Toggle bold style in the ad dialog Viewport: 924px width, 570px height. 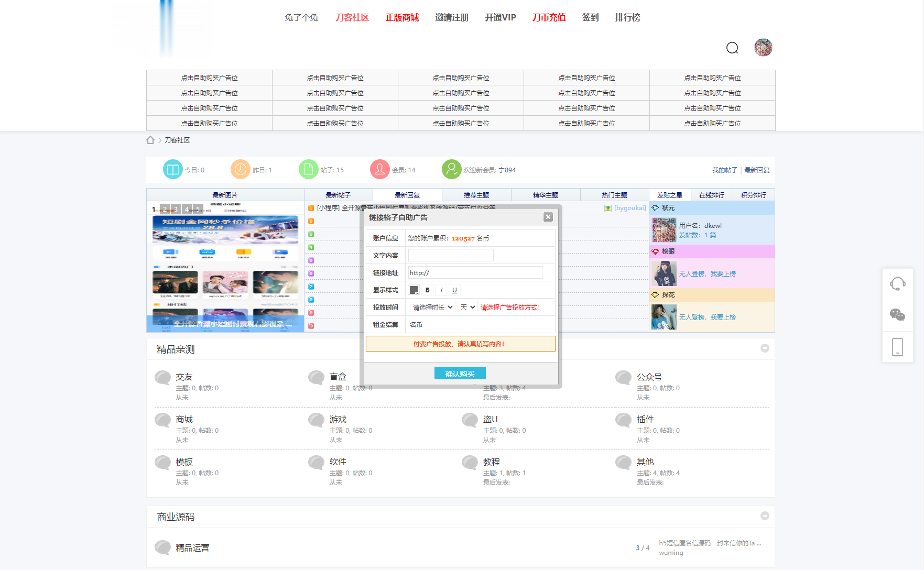427,289
